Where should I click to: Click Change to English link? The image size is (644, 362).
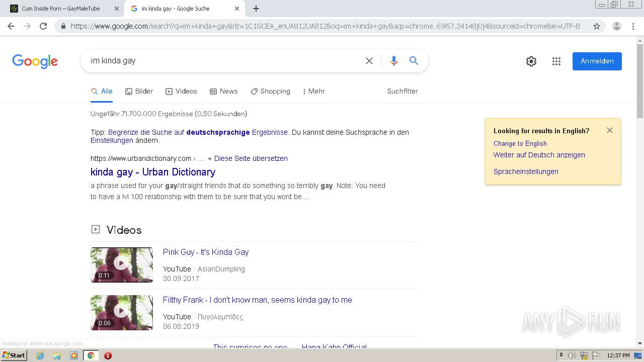click(x=520, y=143)
